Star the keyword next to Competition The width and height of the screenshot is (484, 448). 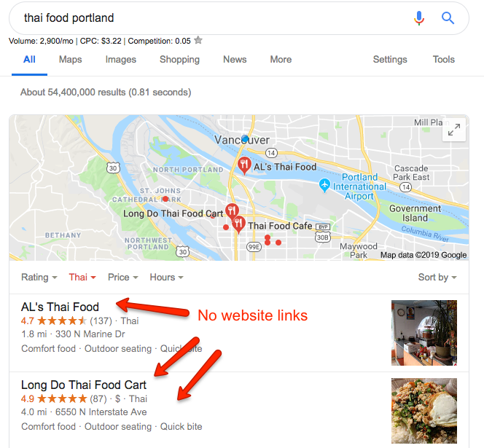coord(198,40)
